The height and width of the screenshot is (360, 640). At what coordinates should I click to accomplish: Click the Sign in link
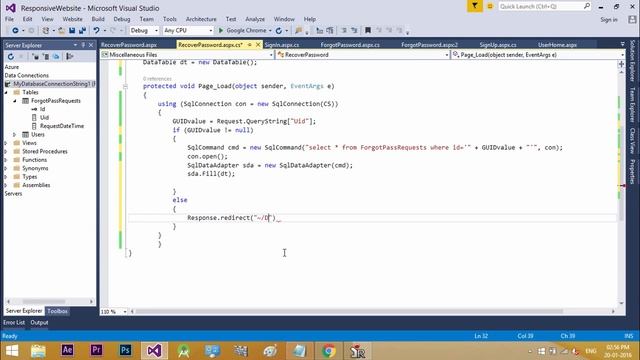click(609, 20)
